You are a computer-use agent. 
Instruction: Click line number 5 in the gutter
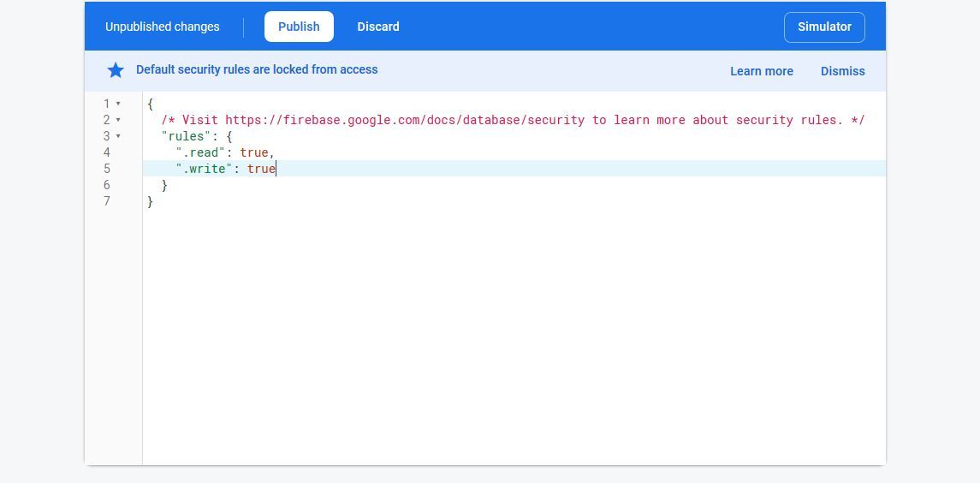(107, 169)
